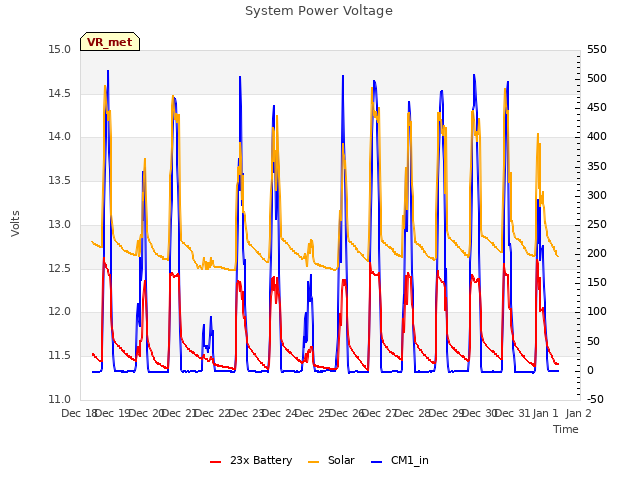The height and width of the screenshot is (480, 640).
Task: Select the CM1_in legend label
Action: tap(410, 460)
